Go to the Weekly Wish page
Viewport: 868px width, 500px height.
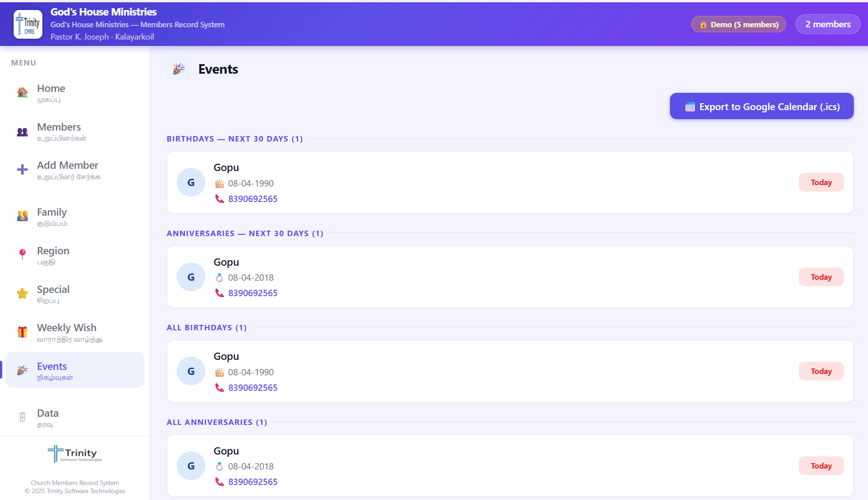pos(66,328)
